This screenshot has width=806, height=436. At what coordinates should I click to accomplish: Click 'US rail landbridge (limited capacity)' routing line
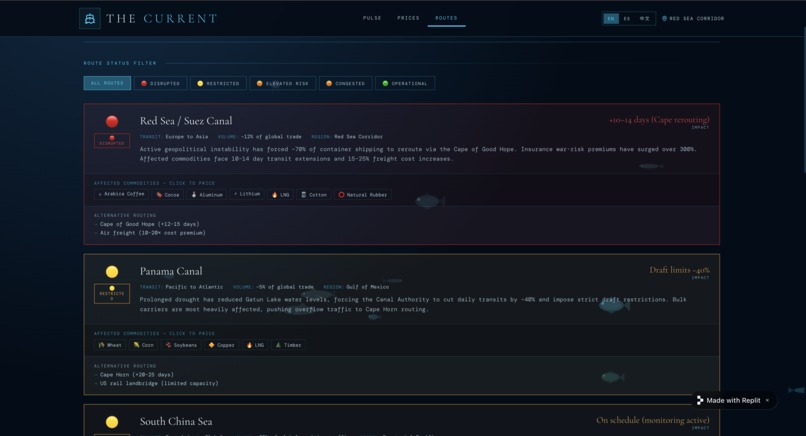[159, 384]
